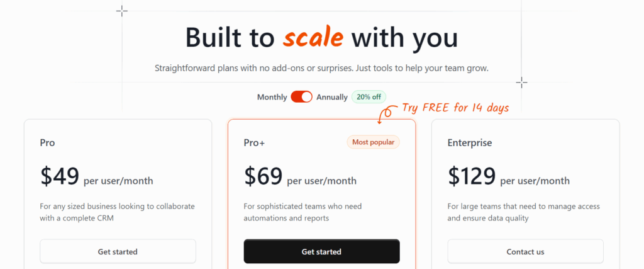This screenshot has height=269, width=644.
Task: Toggle the Monthly/Annually billing switch
Action: tap(301, 97)
